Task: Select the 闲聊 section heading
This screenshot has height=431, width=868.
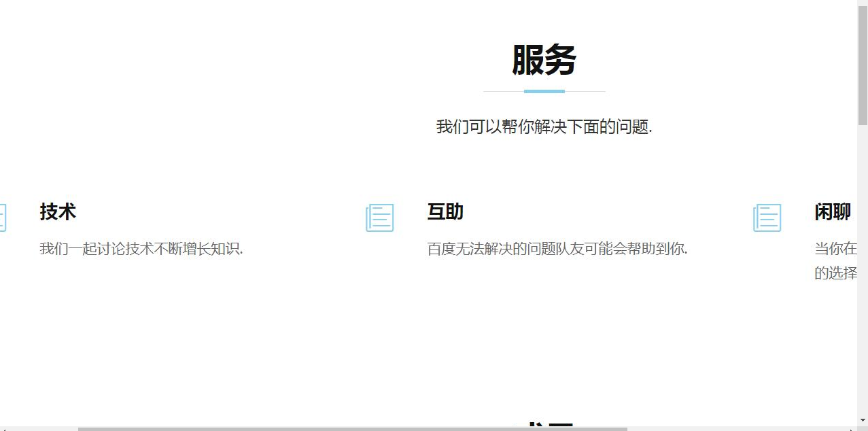Action: pos(833,212)
